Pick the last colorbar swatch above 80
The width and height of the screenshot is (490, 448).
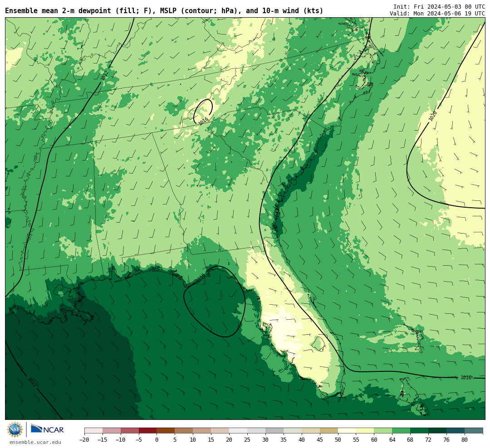(474, 431)
